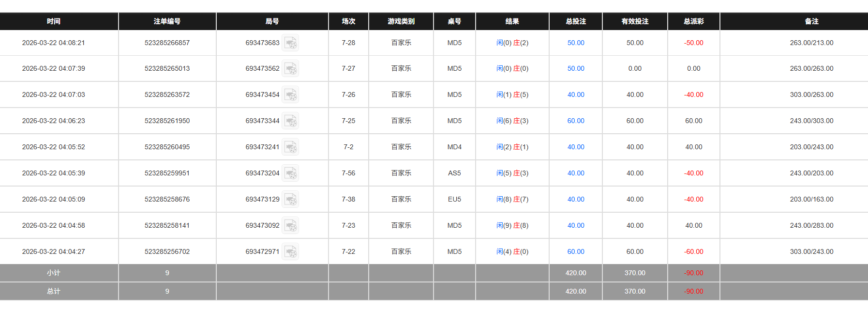Click the 总派彩 column header

coord(693,21)
